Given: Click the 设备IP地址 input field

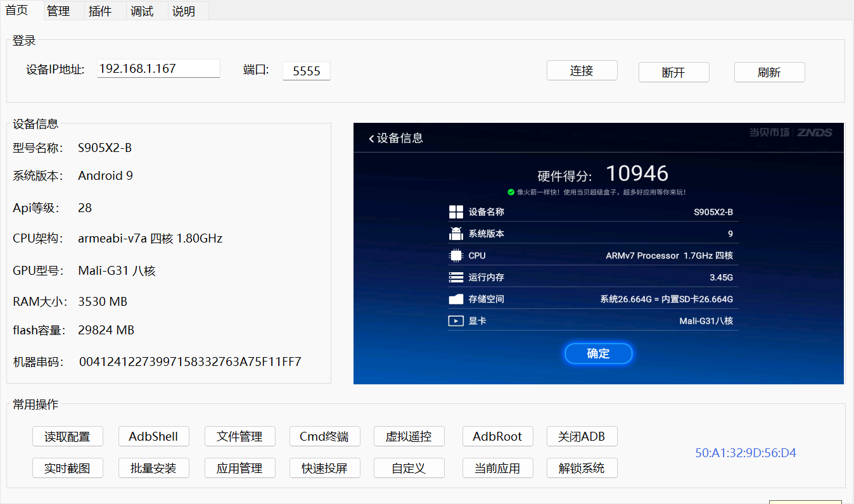Looking at the screenshot, I should click(x=158, y=68).
